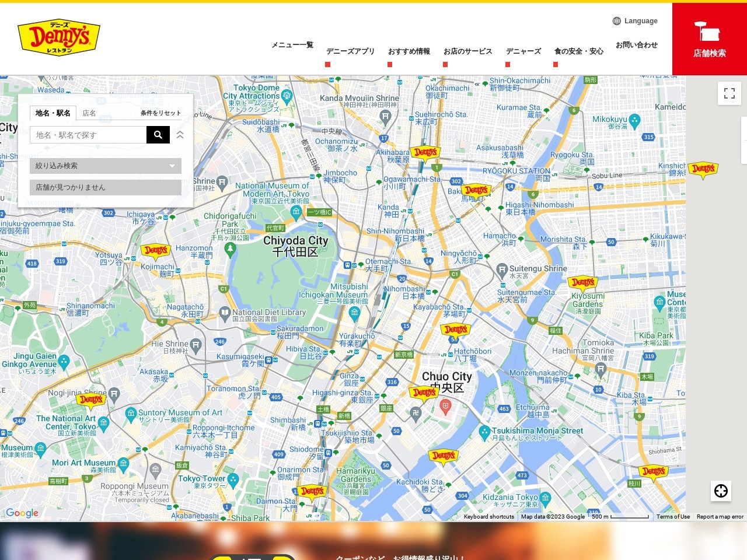Select Denny's marker near Kiyosumi Gardens
Viewport: 747px width, 560px height.
(x=582, y=283)
